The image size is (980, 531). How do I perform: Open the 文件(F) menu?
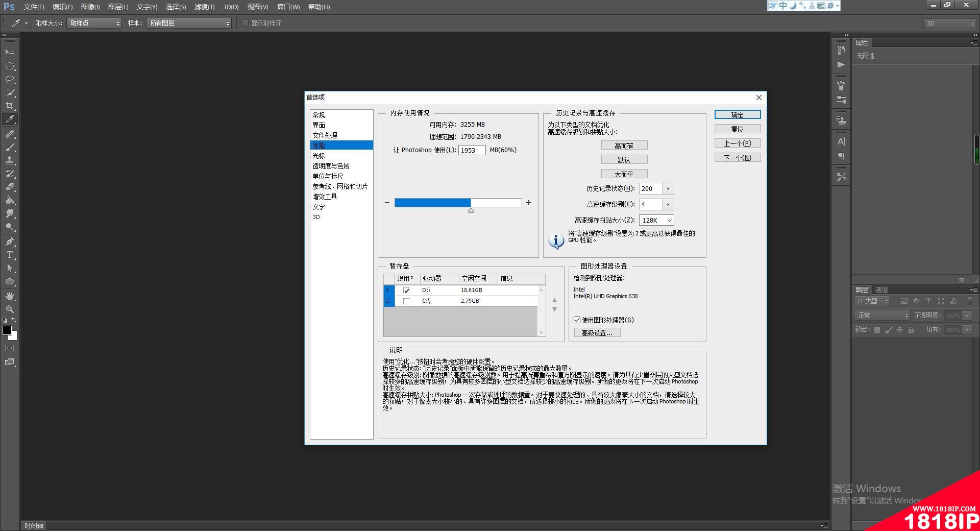[x=34, y=7]
